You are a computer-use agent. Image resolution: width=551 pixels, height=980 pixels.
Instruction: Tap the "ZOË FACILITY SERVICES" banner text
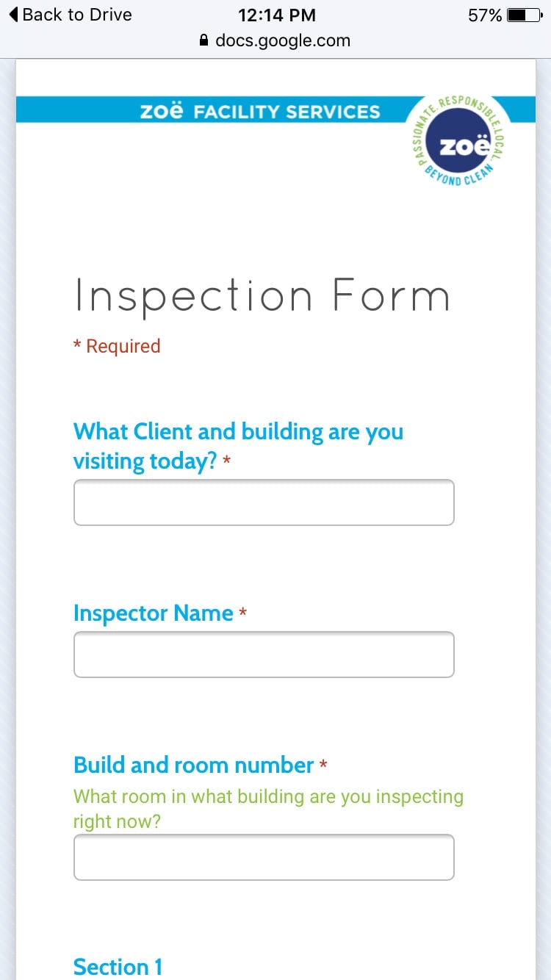coord(260,110)
